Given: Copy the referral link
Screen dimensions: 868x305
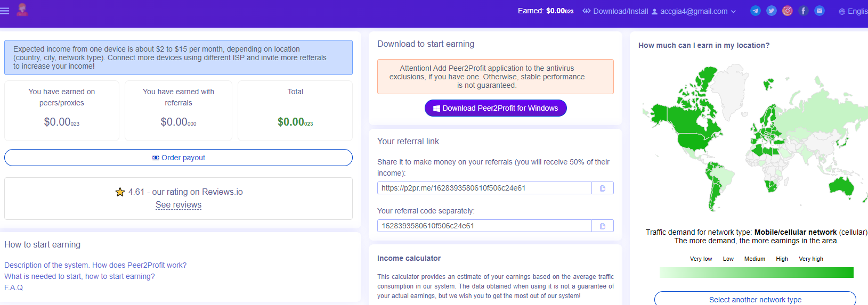Looking at the screenshot, I should coord(603,188).
